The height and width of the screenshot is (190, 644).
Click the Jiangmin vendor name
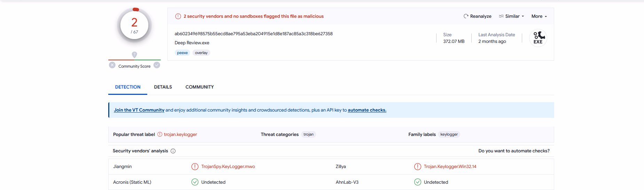coord(123,167)
